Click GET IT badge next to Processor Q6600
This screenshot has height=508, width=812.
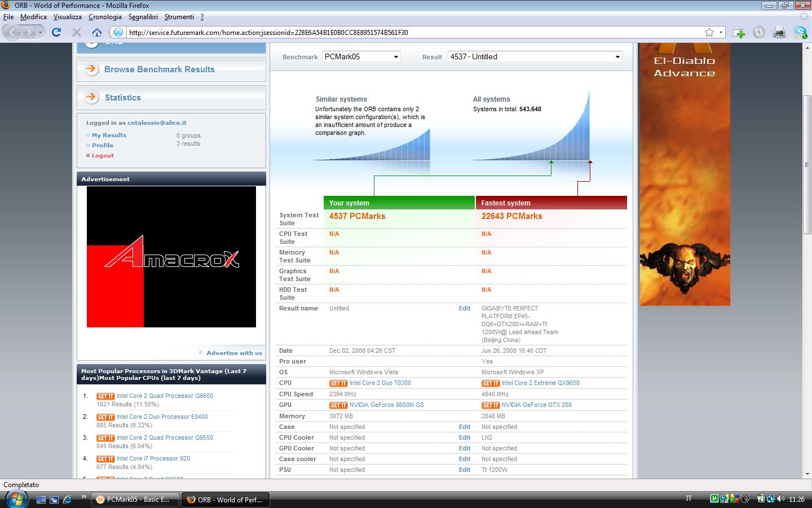105,396
